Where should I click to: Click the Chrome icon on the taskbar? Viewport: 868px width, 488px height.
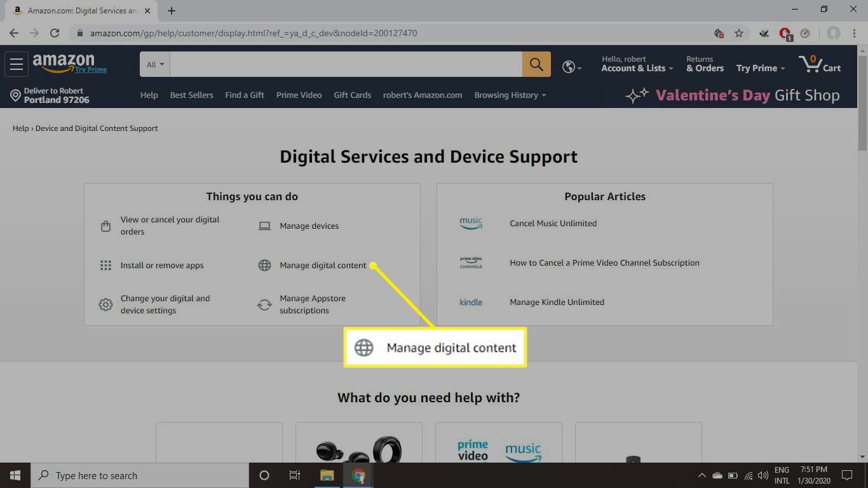tap(358, 475)
